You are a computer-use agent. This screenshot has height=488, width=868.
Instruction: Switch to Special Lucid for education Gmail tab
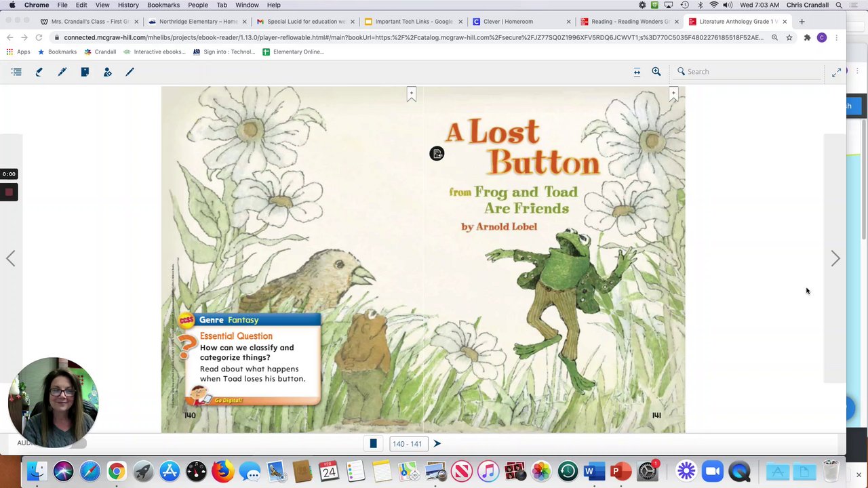[x=306, y=22]
